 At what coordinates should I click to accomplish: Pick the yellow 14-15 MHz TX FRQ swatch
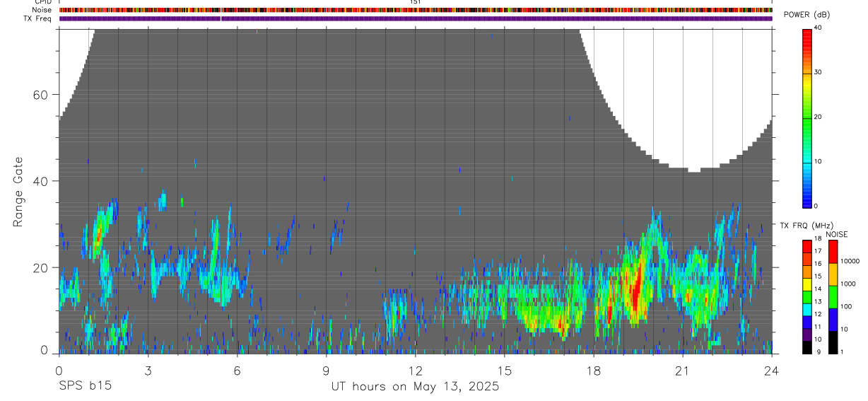point(807,284)
